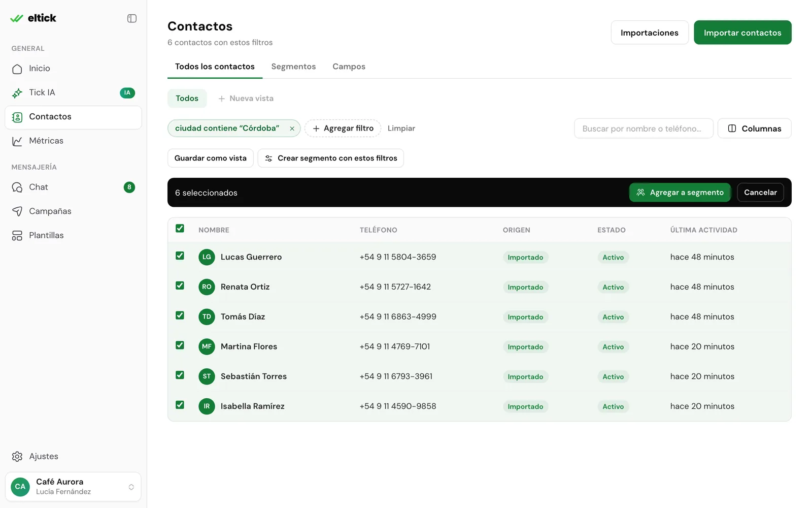Image resolution: width=812 pixels, height=508 pixels.
Task: Collapse the sidebar with the panel icon
Action: [132, 18]
